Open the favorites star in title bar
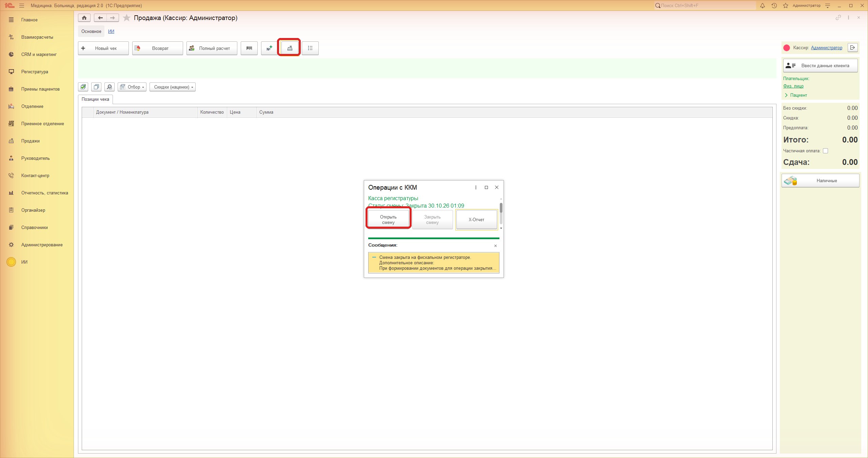 [786, 5]
